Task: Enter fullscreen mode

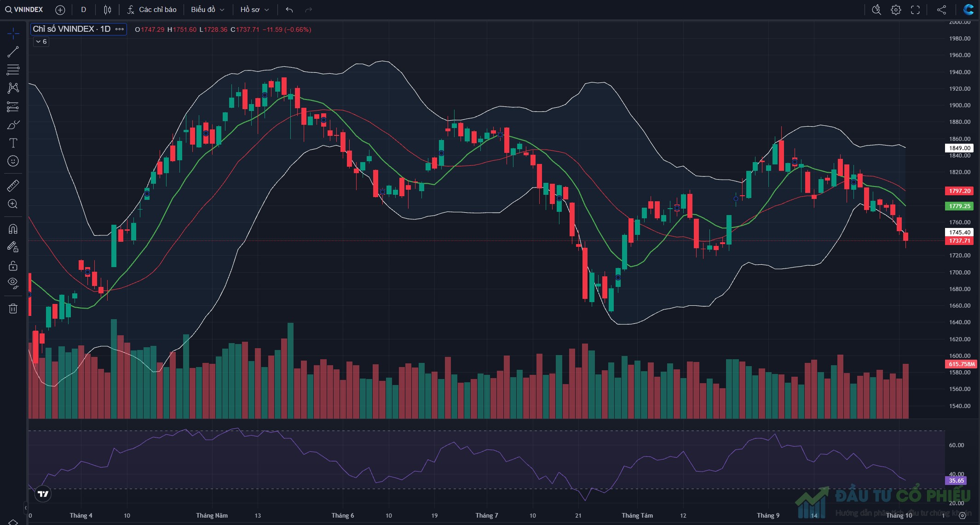Action: (x=915, y=10)
